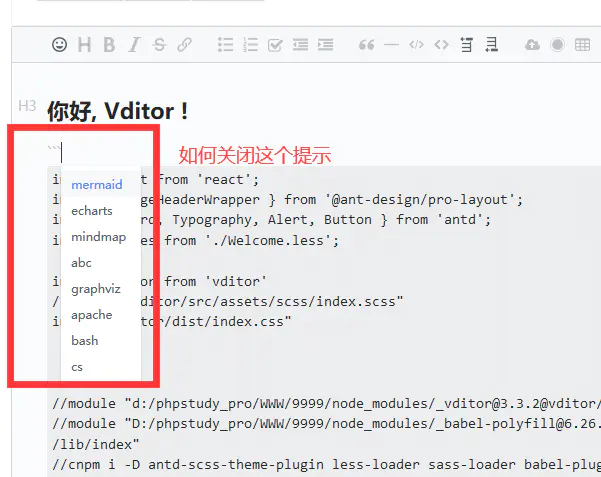Screen dimensions: 601x477
Task: Toggle bold formatting
Action: point(109,45)
